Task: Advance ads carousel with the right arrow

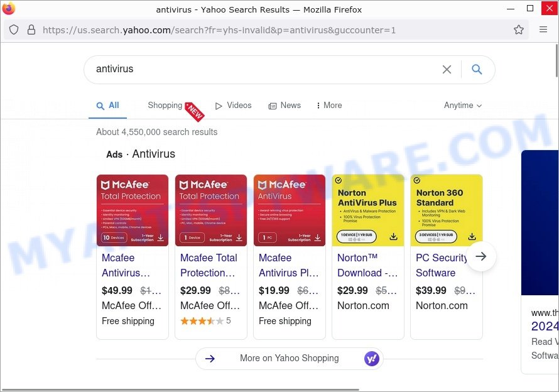Action: [481, 256]
